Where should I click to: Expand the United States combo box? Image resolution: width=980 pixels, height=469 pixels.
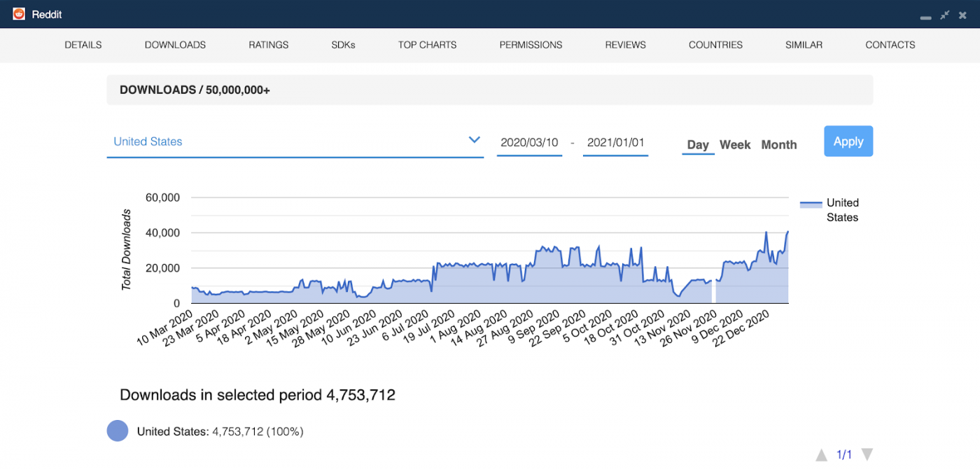(294, 141)
